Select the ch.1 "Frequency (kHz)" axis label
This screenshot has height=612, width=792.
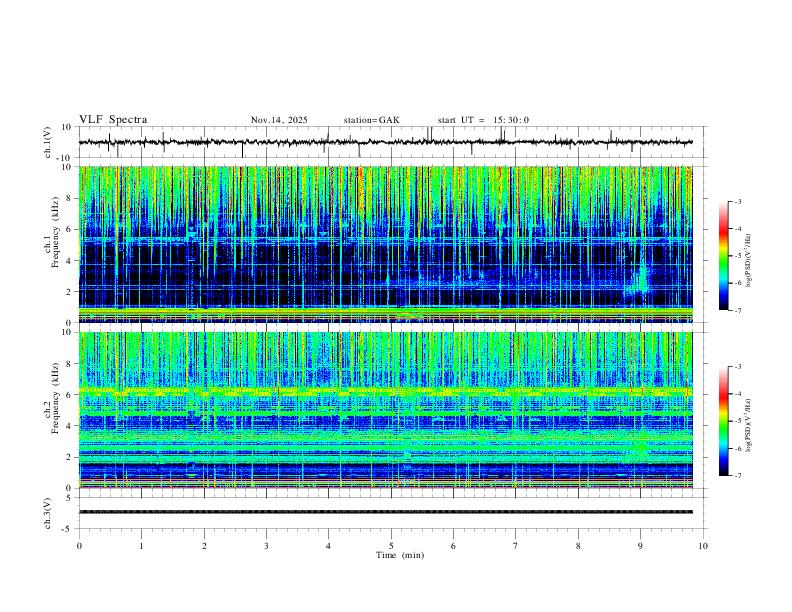[x=55, y=233]
